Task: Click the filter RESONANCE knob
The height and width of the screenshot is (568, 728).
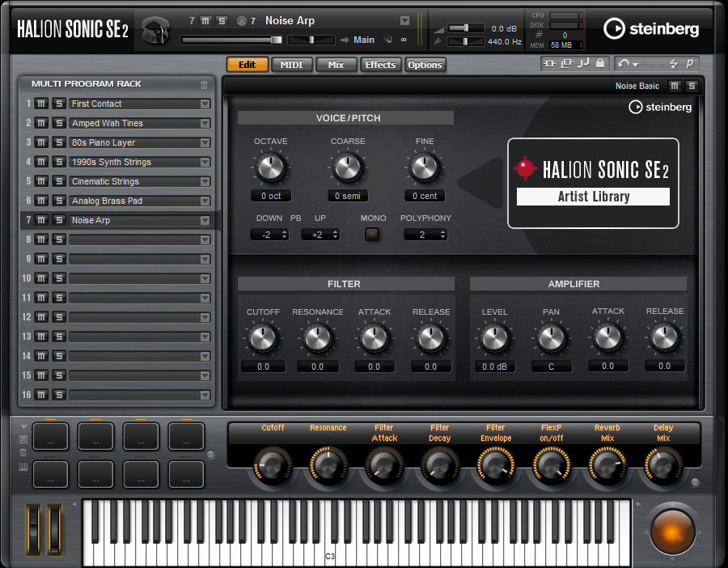Action: pyautogui.click(x=318, y=338)
